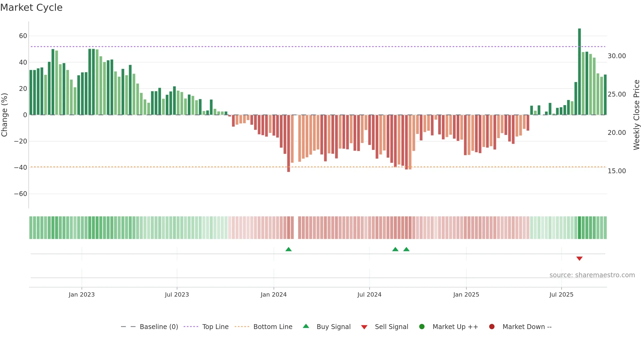The height and width of the screenshot is (362, 644).
Task: Click the Market Down -- red circle icon
Action: [492, 327]
